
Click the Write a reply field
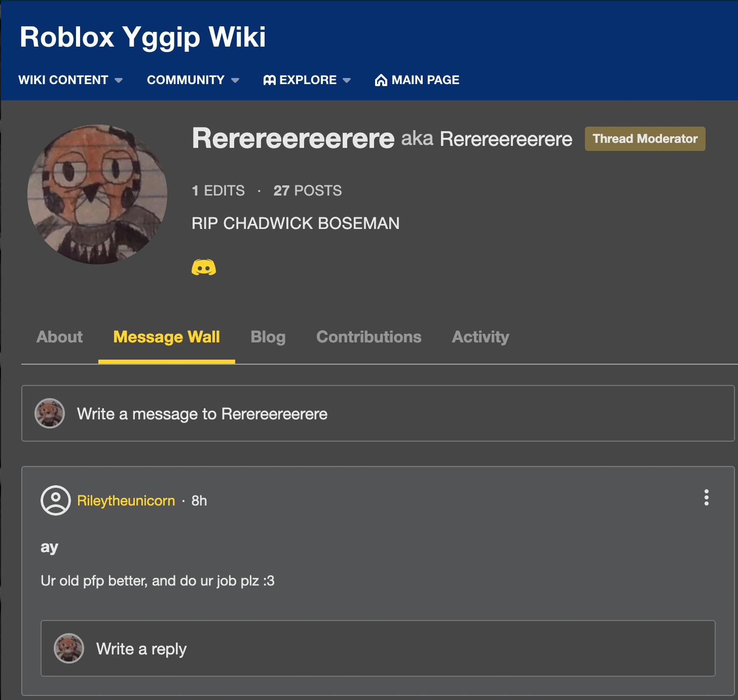point(395,648)
